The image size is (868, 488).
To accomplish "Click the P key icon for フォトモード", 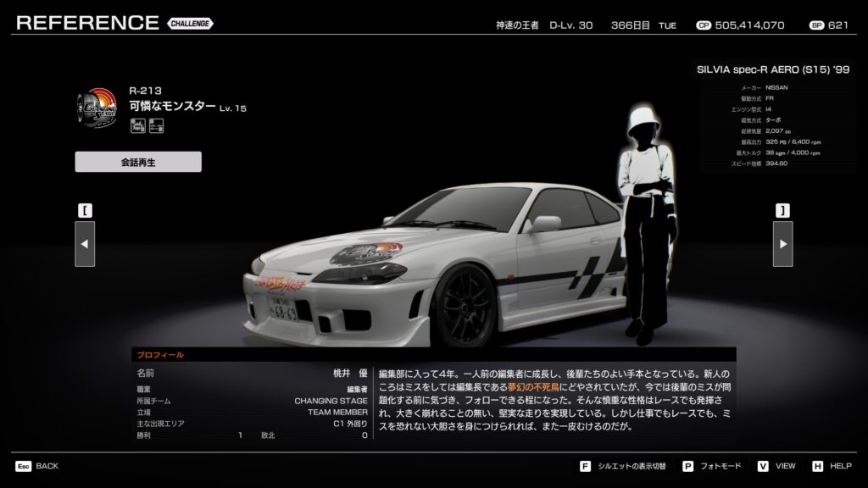I will pyautogui.click(x=687, y=466).
